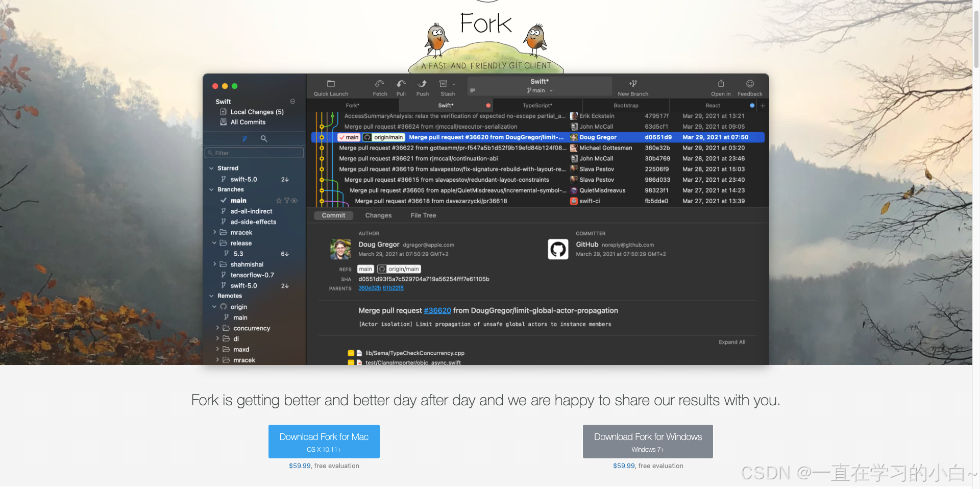Open the Changes tab
This screenshot has width=980, height=489.
coord(378,215)
